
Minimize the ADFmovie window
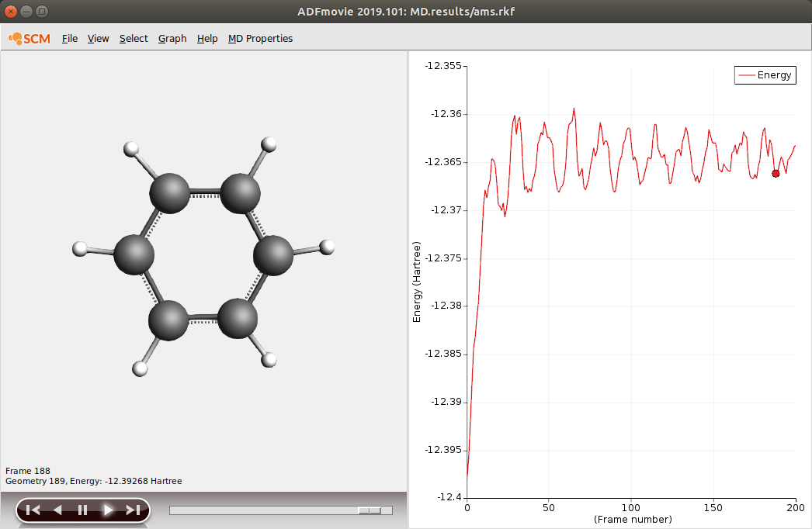[26, 12]
